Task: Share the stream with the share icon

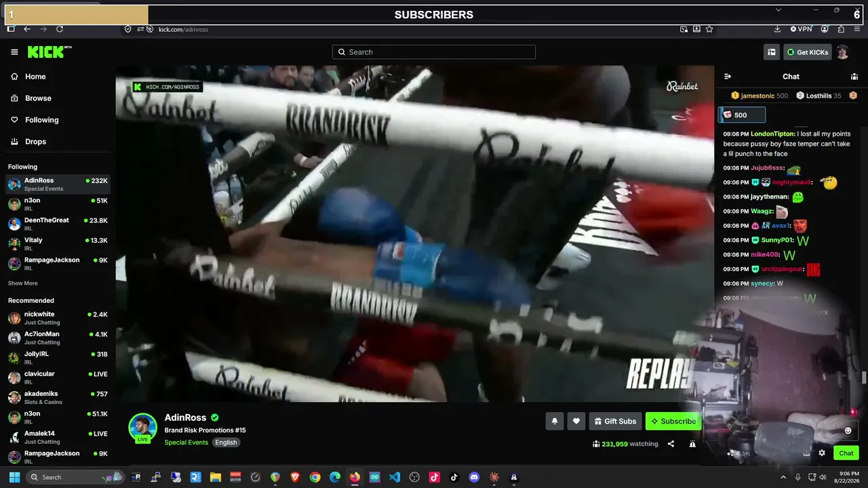Action: tap(671, 444)
